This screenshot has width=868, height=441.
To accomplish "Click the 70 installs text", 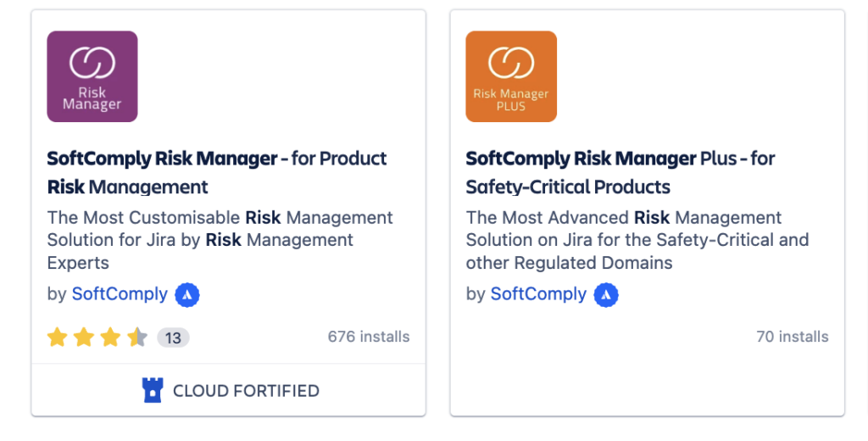I will [x=793, y=337].
